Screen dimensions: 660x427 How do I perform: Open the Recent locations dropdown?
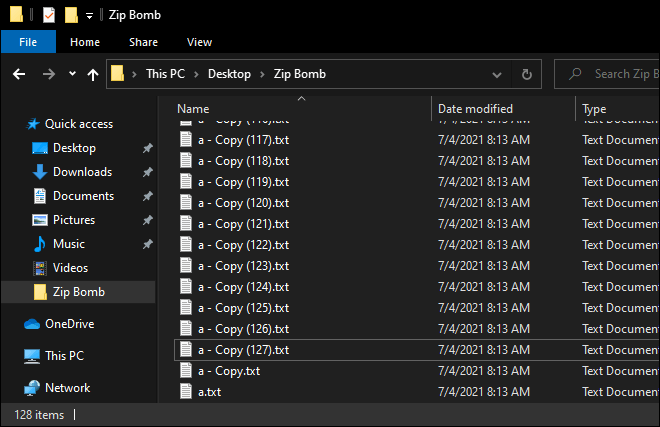72,74
